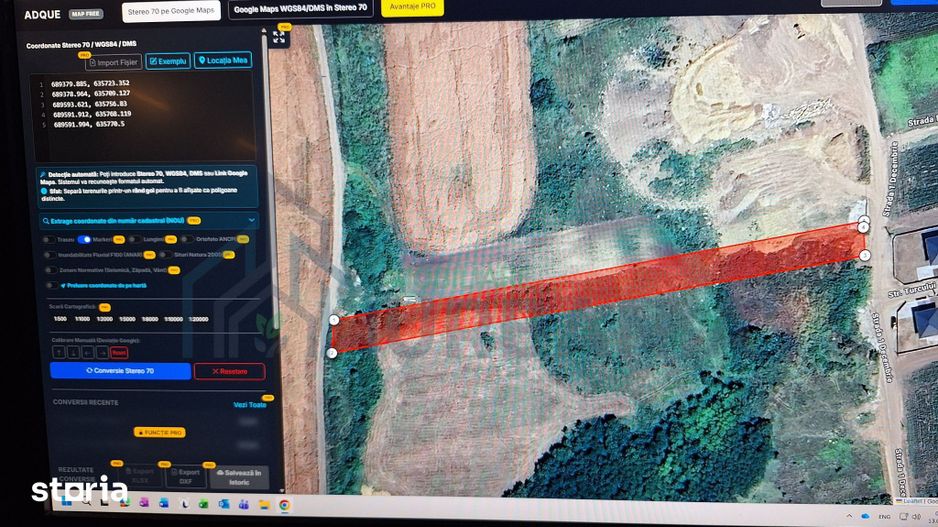This screenshot has height=527, width=938.
Task: Export results as XLSX
Action: (x=139, y=476)
